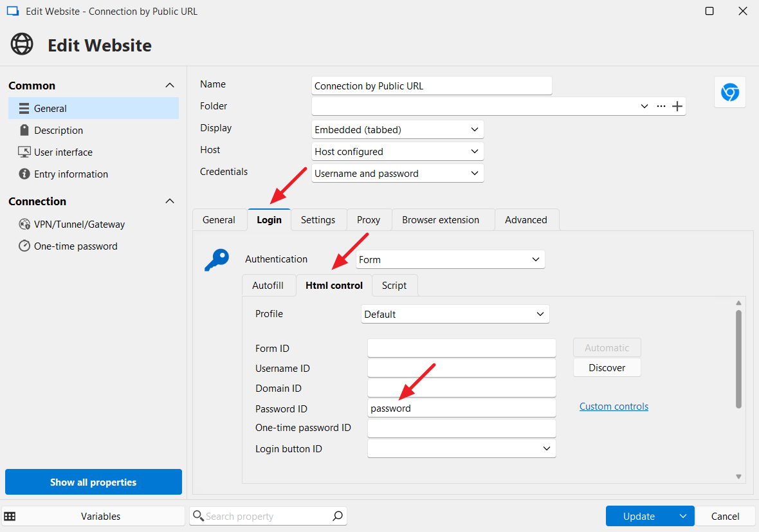The image size is (759, 532).
Task: Click the grid icon next to Variables
Action: pyautogui.click(x=10, y=516)
